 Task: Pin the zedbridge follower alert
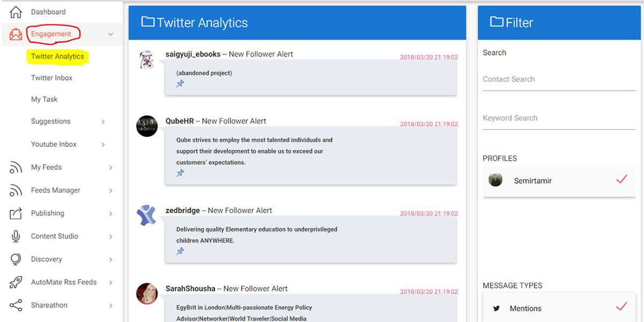pyautogui.click(x=180, y=251)
